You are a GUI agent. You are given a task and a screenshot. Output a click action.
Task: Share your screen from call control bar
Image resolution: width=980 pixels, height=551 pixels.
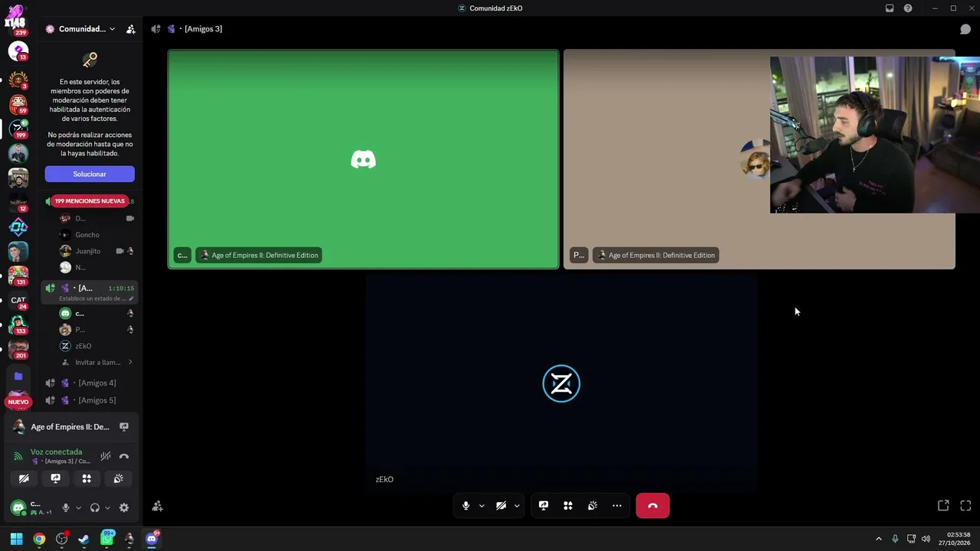pyautogui.click(x=544, y=506)
